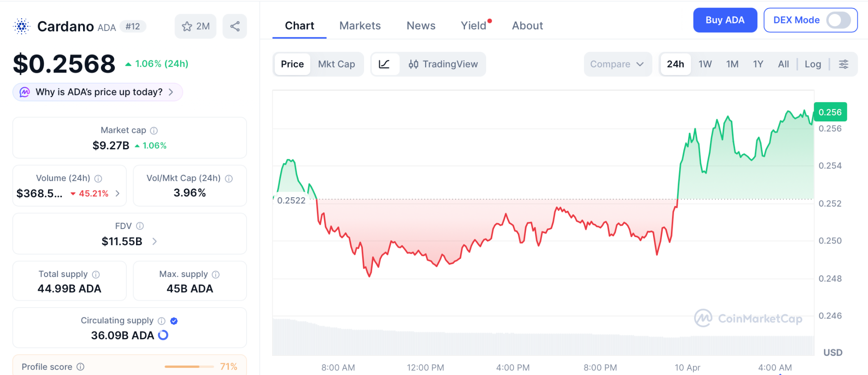This screenshot has height=375, width=868.
Task: Toggle DEX Mode switch on
Action: point(838,20)
